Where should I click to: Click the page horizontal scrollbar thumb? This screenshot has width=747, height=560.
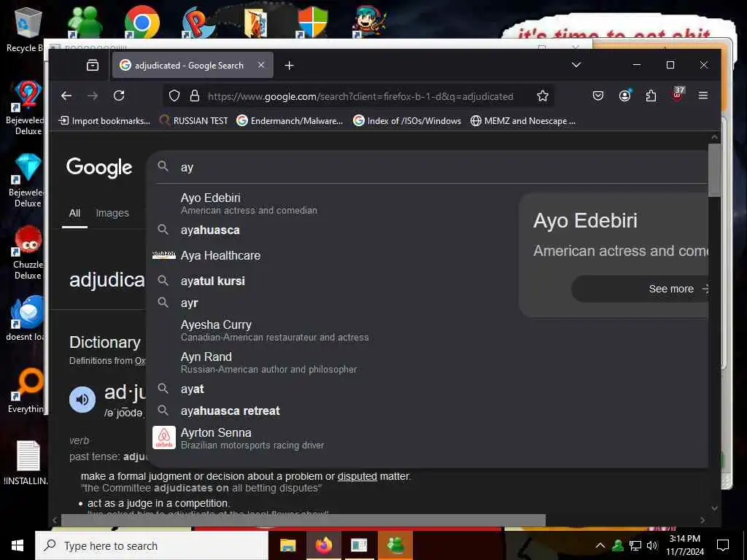(x=303, y=520)
